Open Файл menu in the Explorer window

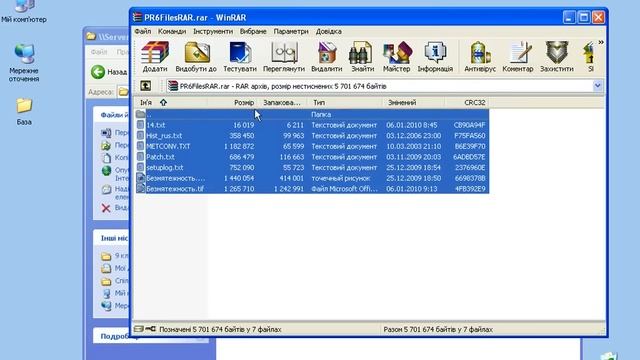(99, 52)
